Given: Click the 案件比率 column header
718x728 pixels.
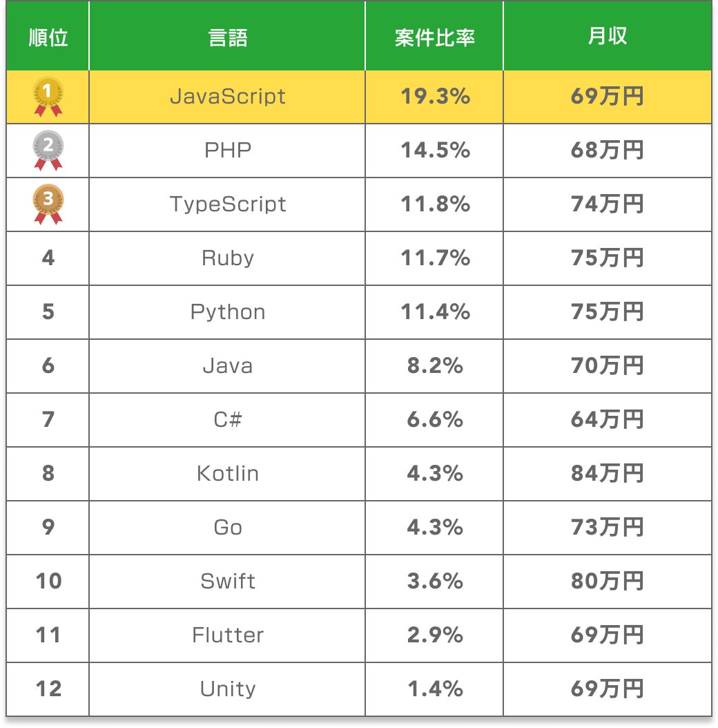Looking at the screenshot, I should pos(435,37).
